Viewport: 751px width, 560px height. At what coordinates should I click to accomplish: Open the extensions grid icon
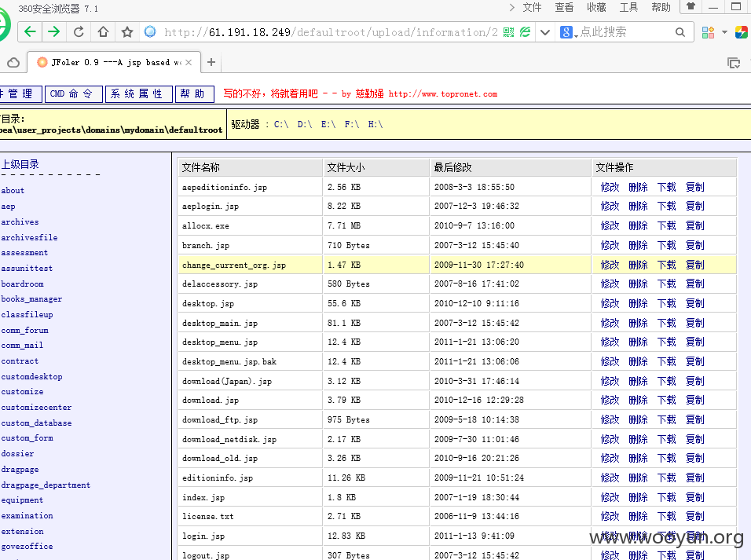point(708,32)
